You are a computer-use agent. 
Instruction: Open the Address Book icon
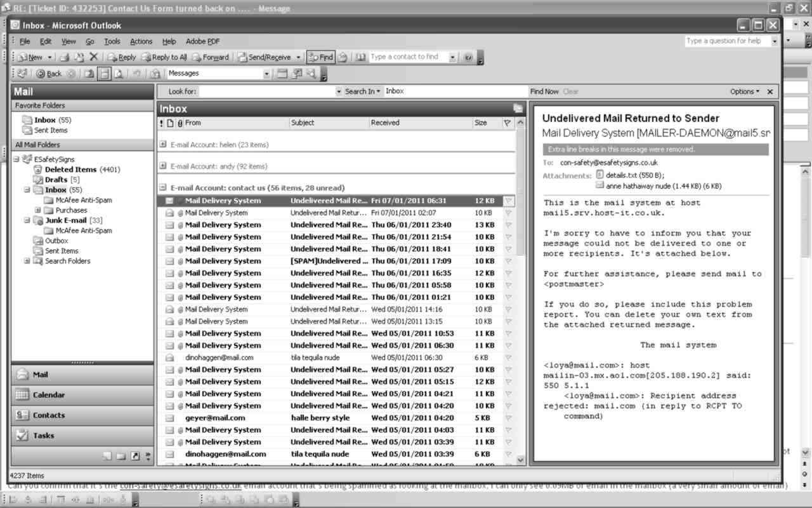click(360, 57)
